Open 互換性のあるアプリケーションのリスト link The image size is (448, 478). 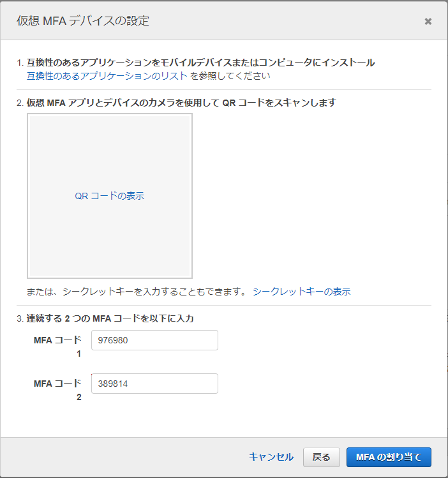(x=107, y=75)
